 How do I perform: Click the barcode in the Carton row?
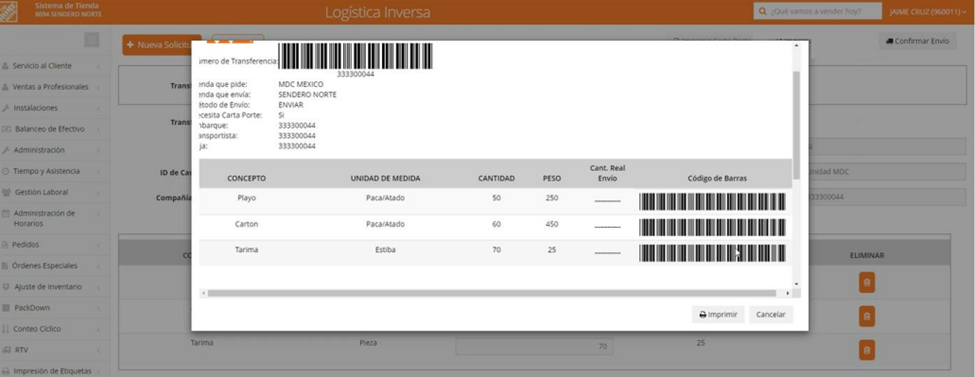point(713,228)
